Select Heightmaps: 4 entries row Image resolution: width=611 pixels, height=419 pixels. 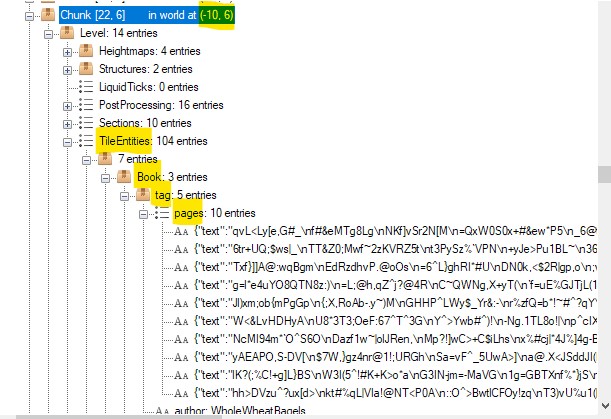point(150,51)
